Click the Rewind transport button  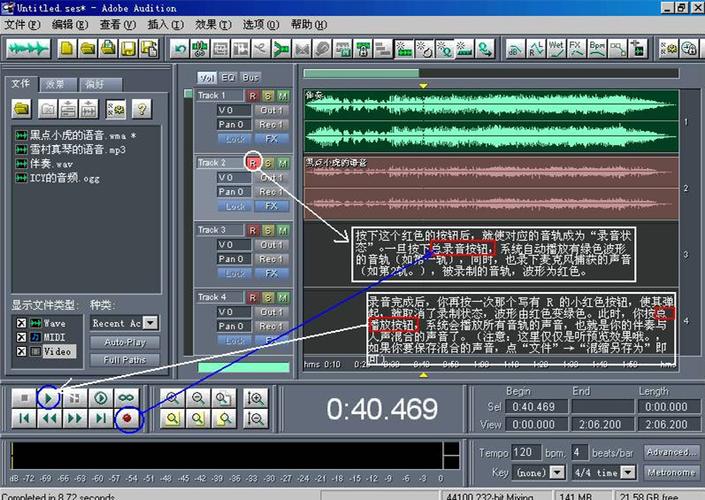pos(49,419)
